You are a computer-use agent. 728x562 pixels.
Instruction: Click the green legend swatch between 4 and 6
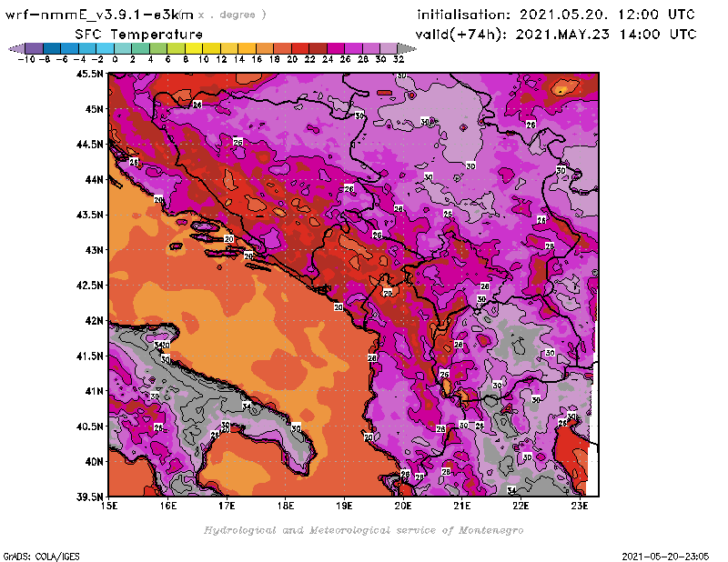click(158, 48)
